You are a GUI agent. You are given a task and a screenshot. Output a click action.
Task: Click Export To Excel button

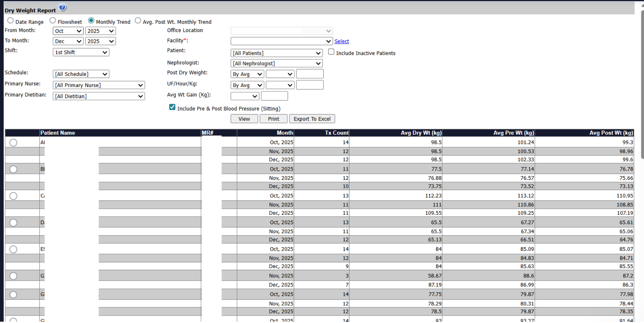pyautogui.click(x=312, y=119)
